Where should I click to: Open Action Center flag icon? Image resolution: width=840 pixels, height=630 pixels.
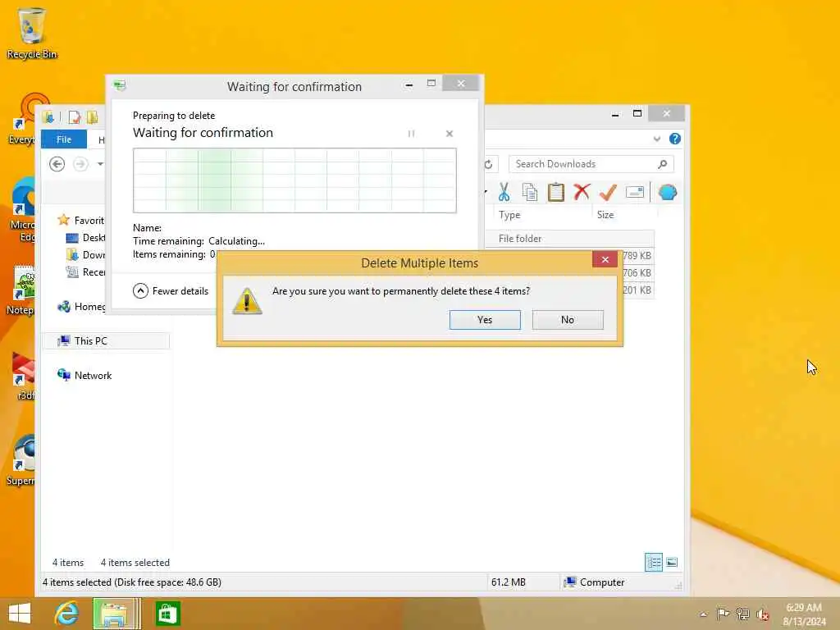pyautogui.click(x=723, y=614)
